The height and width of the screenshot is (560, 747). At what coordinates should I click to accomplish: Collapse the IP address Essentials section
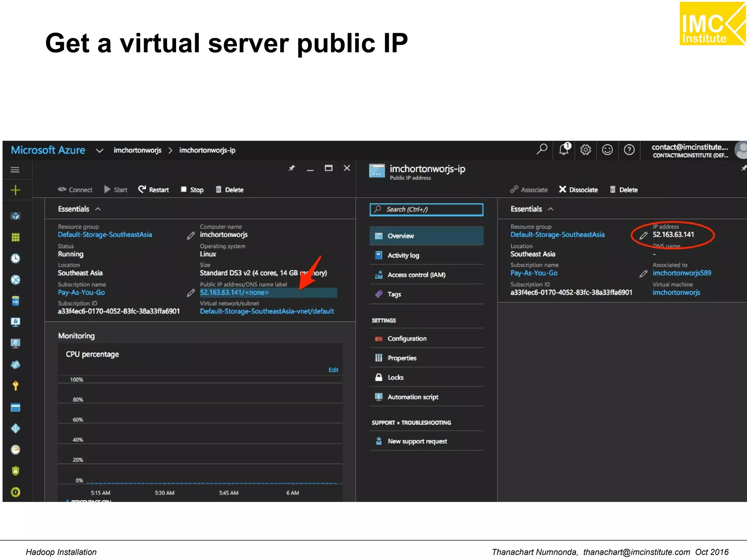click(550, 209)
